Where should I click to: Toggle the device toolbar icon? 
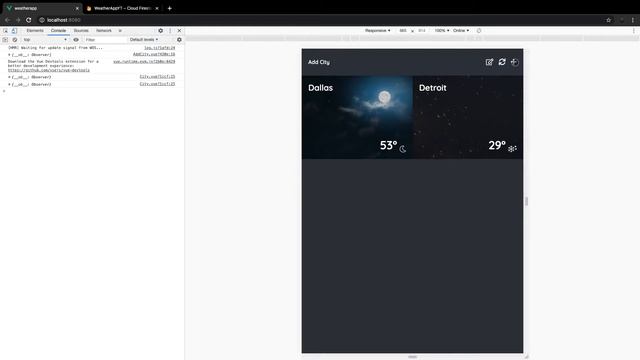[14, 31]
